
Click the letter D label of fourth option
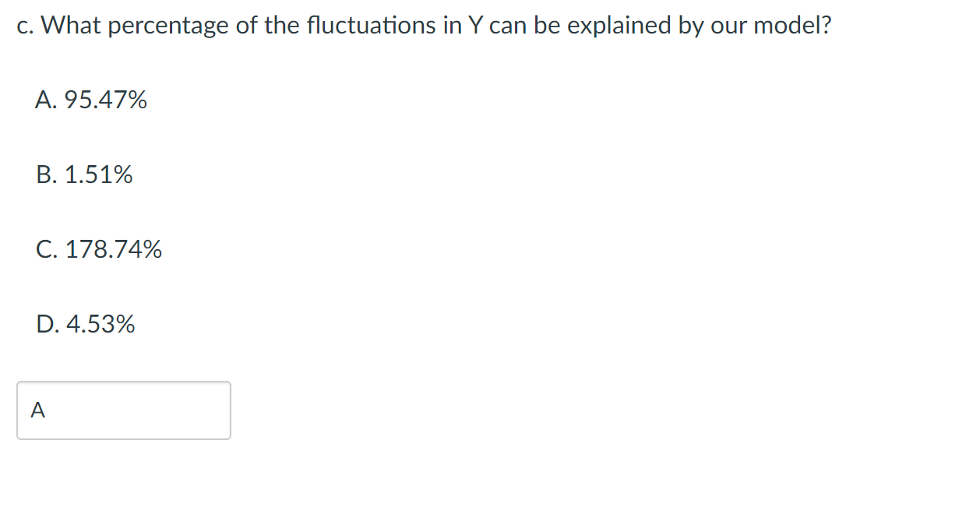45,325
